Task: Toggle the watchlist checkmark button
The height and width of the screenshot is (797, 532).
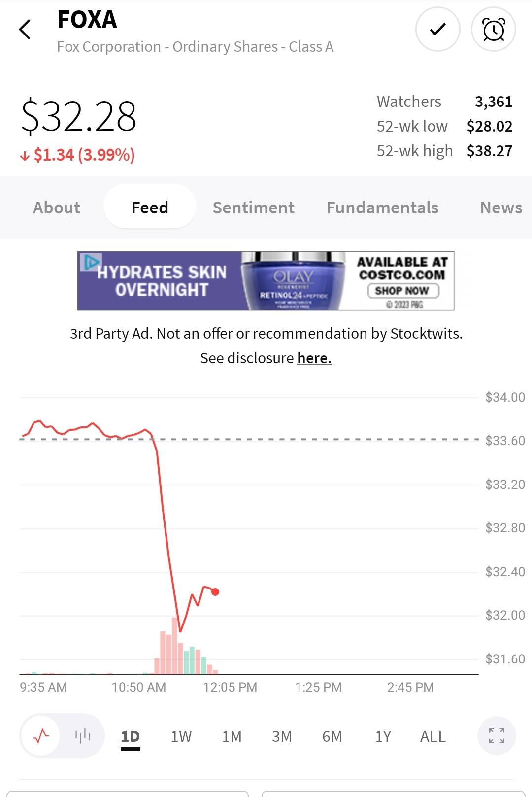Action: pyautogui.click(x=437, y=30)
